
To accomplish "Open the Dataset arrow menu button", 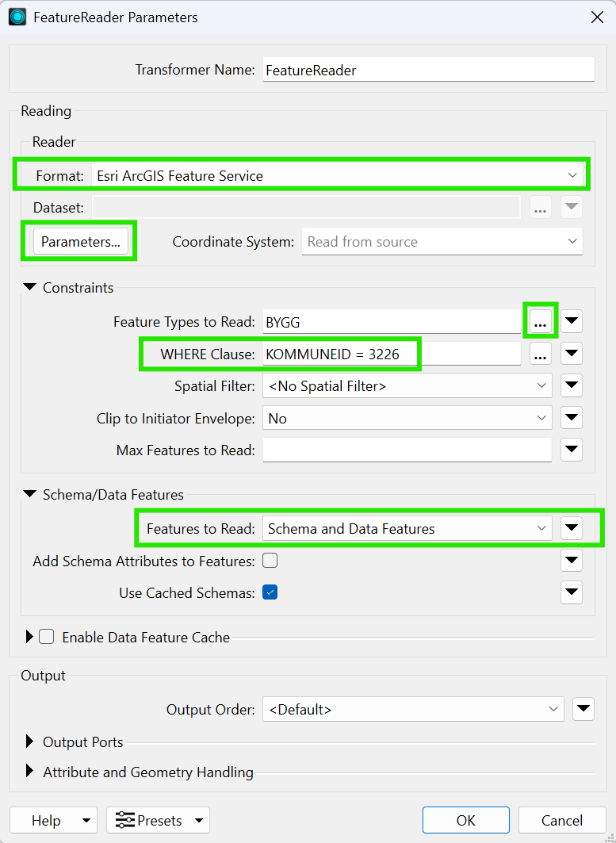I will point(572,208).
